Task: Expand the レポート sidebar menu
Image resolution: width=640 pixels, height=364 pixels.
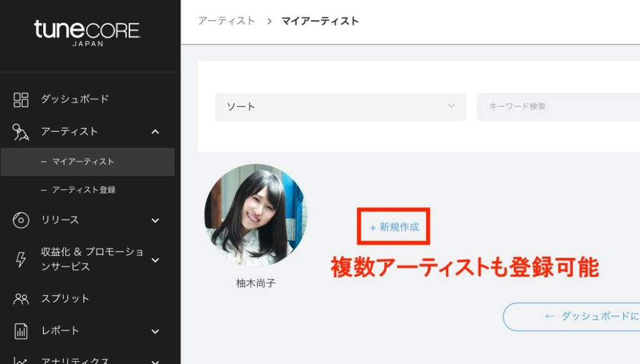Action: 156,331
